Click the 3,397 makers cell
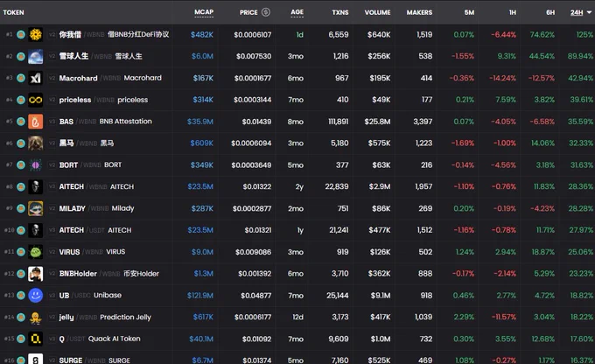The height and width of the screenshot is (364, 595). (x=423, y=122)
